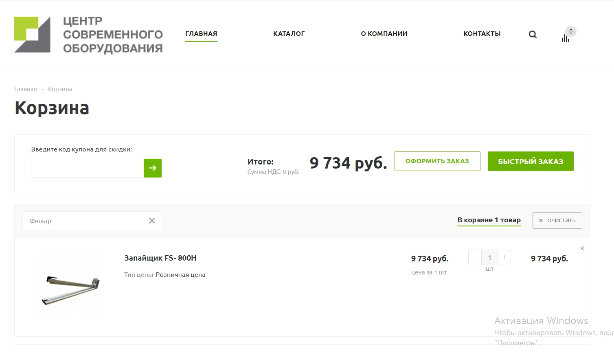Screen dimensions: 614x364
Task: Open the comparison chart icon
Action: click(x=566, y=38)
